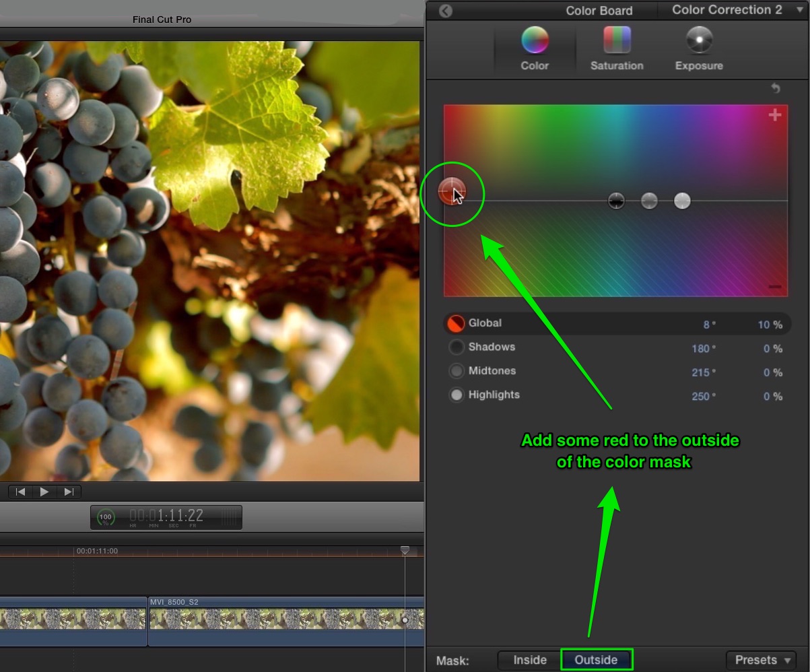Click the Midtones angle value 215°
The image size is (810, 672).
pos(704,372)
